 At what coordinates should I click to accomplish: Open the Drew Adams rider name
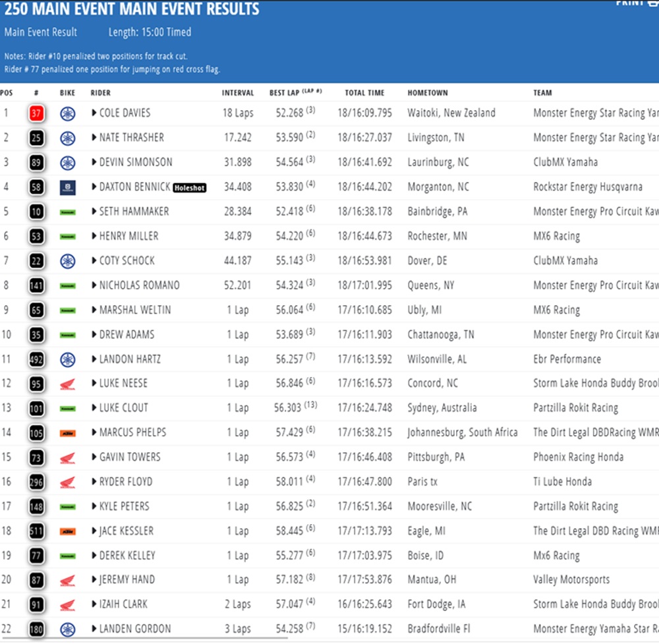(x=127, y=334)
